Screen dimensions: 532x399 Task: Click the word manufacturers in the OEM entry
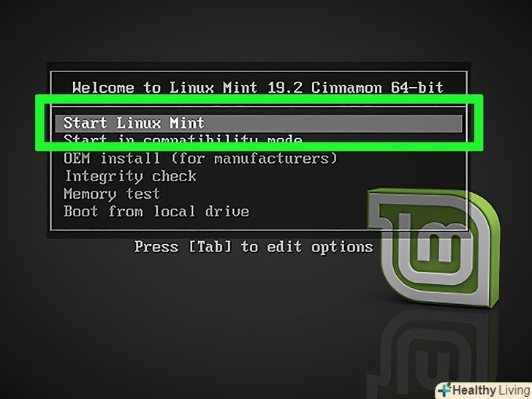click(x=271, y=159)
